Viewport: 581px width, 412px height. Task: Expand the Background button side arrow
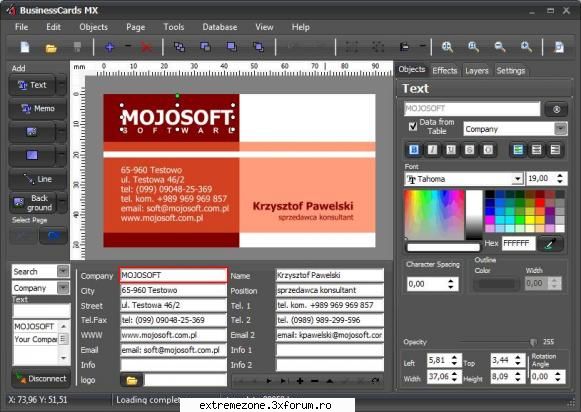pyautogui.click(x=62, y=202)
